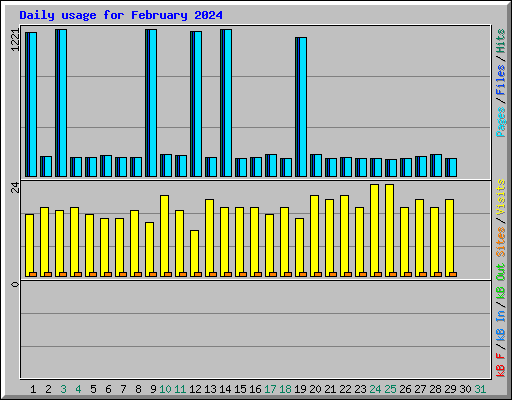The width and height of the screenshot is (512, 400).
Task: Click the tall cyan pages bar for day 14
Action: point(228,103)
